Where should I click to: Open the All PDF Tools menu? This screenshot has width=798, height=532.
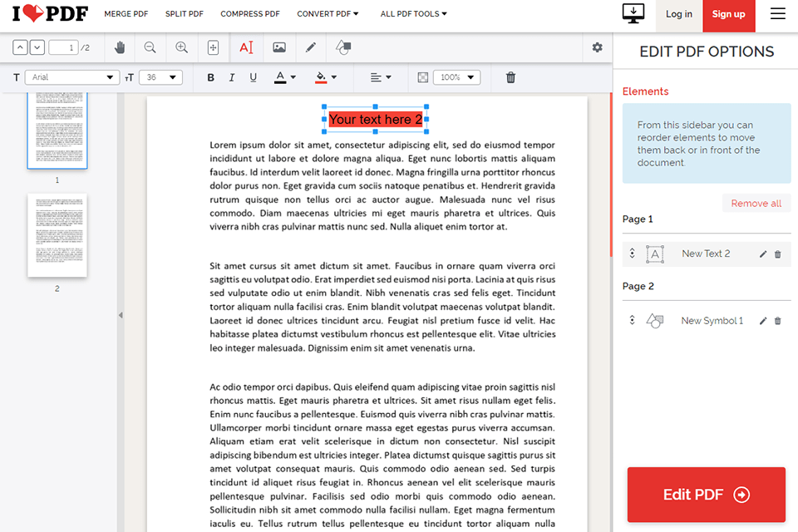point(413,14)
